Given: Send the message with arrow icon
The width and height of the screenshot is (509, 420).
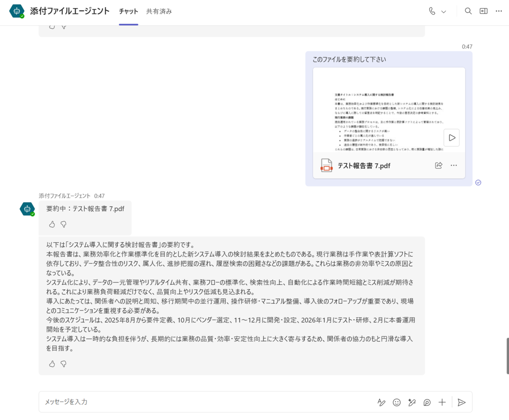Looking at the screenshot, I should tap(462, 403).
